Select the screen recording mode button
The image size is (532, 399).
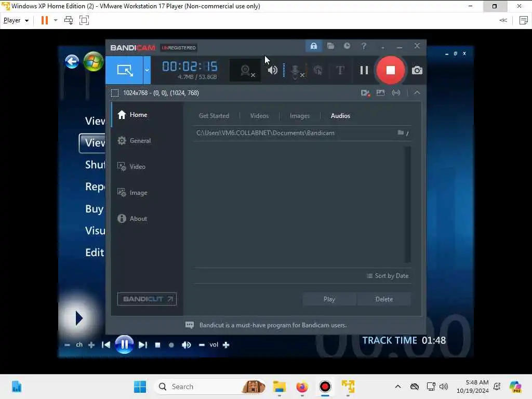pos(124,70)
